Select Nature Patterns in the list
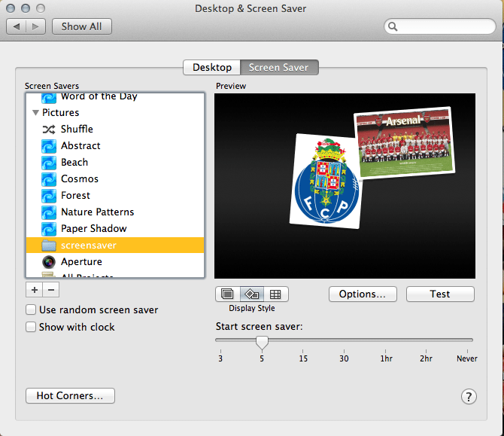Image resolution: width=504 pixels, height=436 pixels. tap(115, 212)
